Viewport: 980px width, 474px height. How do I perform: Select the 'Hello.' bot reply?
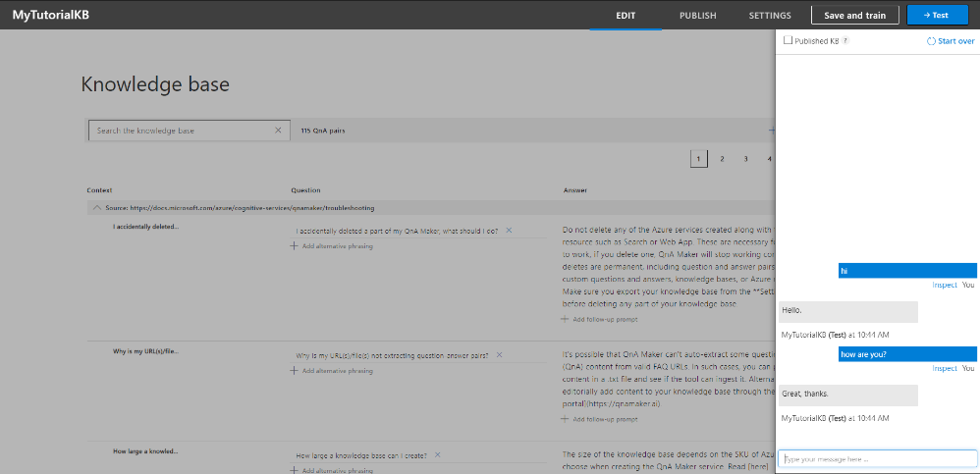[848, 312]
